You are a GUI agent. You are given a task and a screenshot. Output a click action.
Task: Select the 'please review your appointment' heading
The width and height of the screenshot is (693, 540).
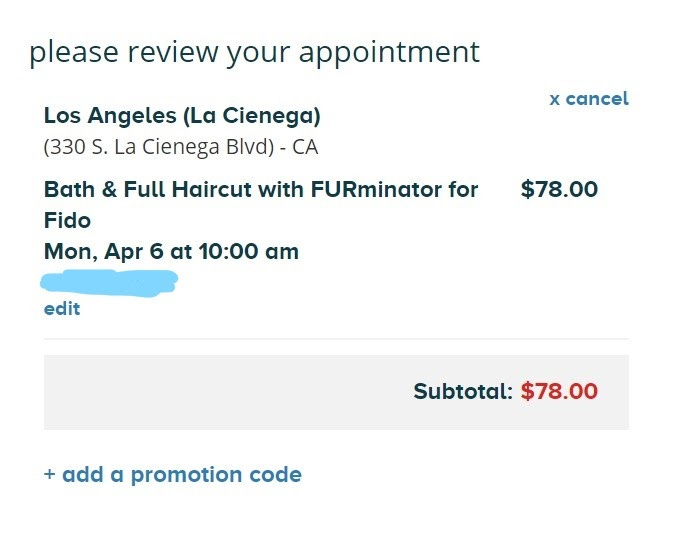(254, 52)
